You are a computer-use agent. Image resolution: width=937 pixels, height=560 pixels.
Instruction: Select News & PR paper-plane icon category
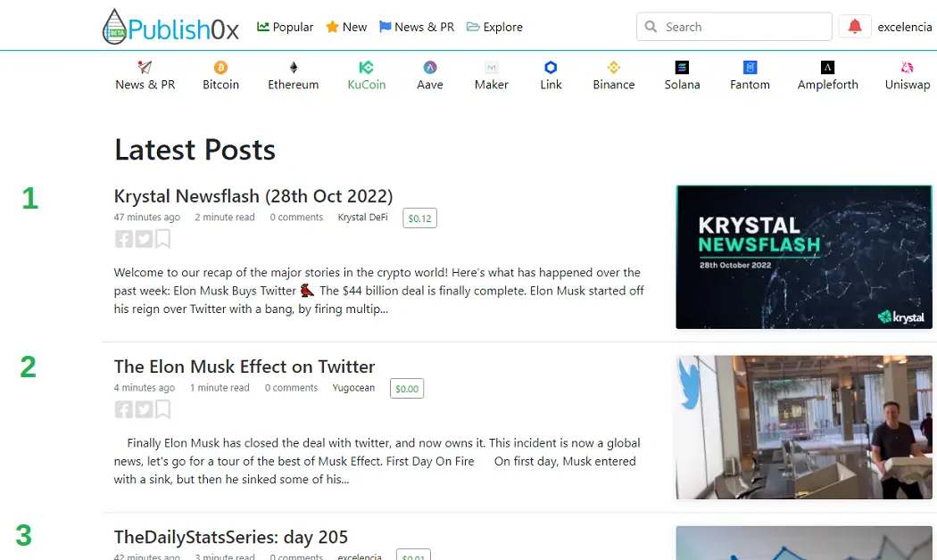click(145, 76)
